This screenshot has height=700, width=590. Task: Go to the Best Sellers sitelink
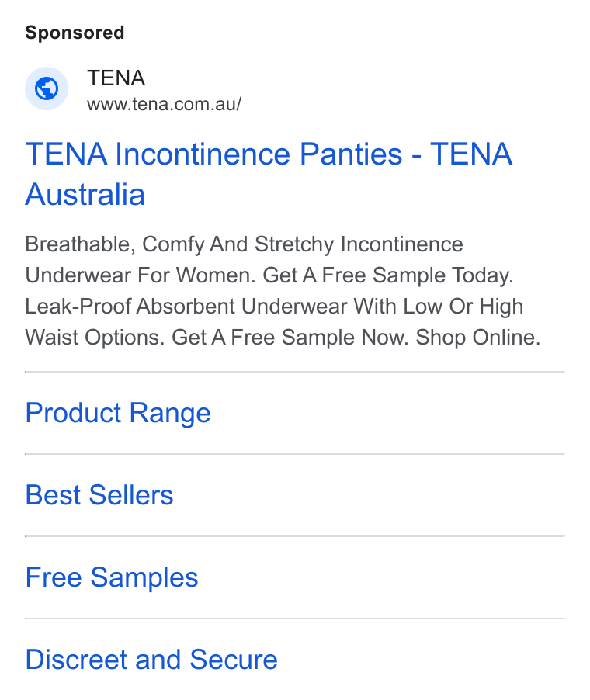point(99,494)
